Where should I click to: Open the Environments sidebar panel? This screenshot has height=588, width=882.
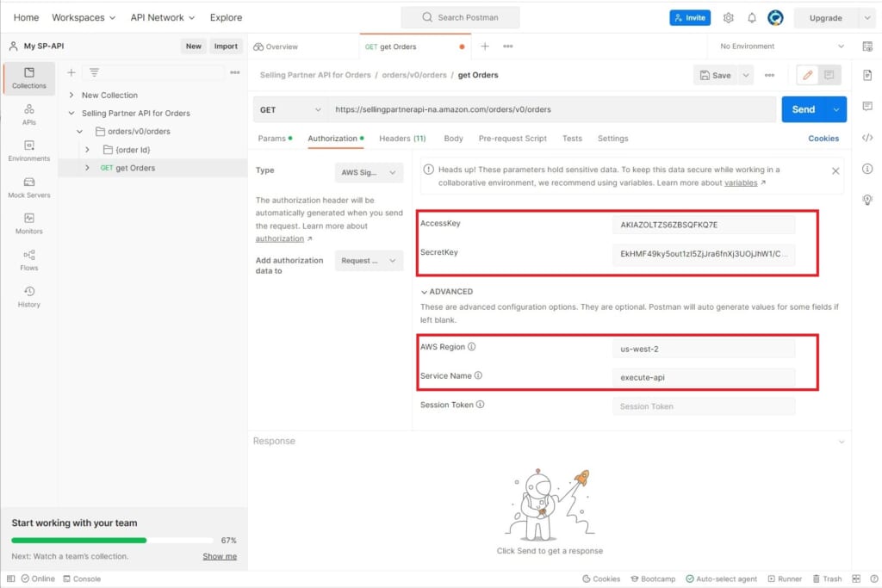pos(29,151)
